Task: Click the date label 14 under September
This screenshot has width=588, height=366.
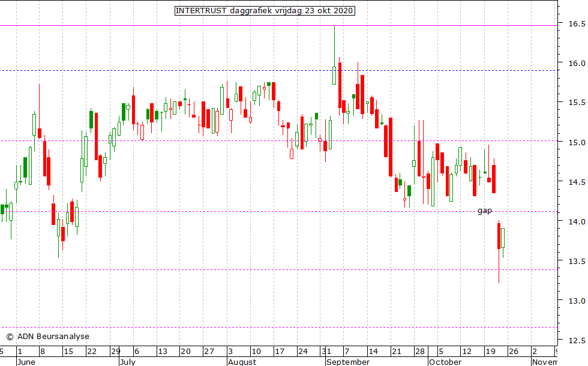Action: (x=373, y=352)
